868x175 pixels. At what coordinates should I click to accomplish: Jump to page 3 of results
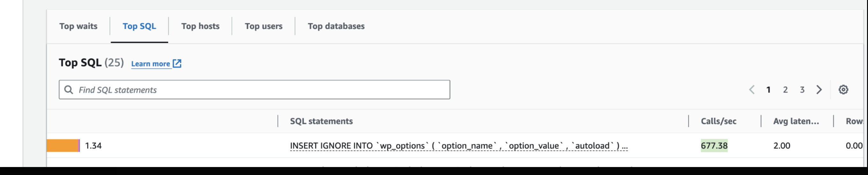[x=802, y=90]
